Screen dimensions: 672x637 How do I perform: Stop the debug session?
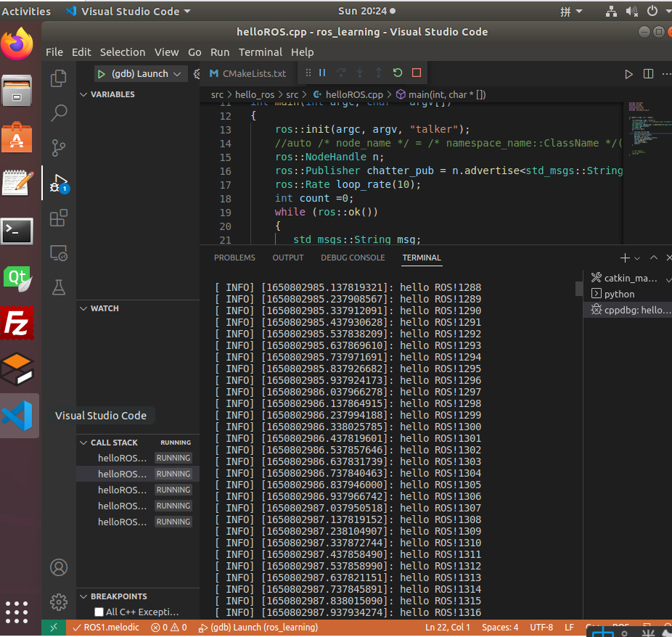pos(415,73)
